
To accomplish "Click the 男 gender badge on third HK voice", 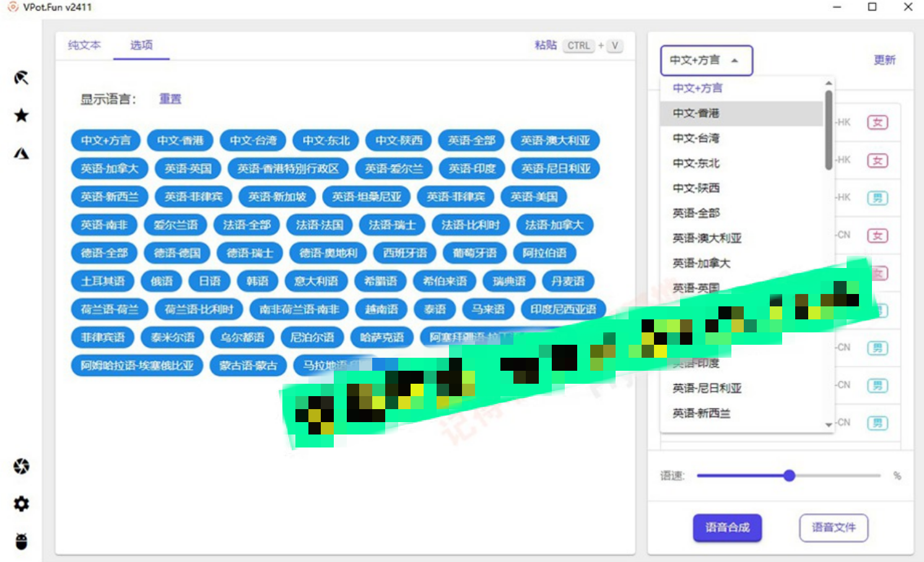I will click(877, 197).
